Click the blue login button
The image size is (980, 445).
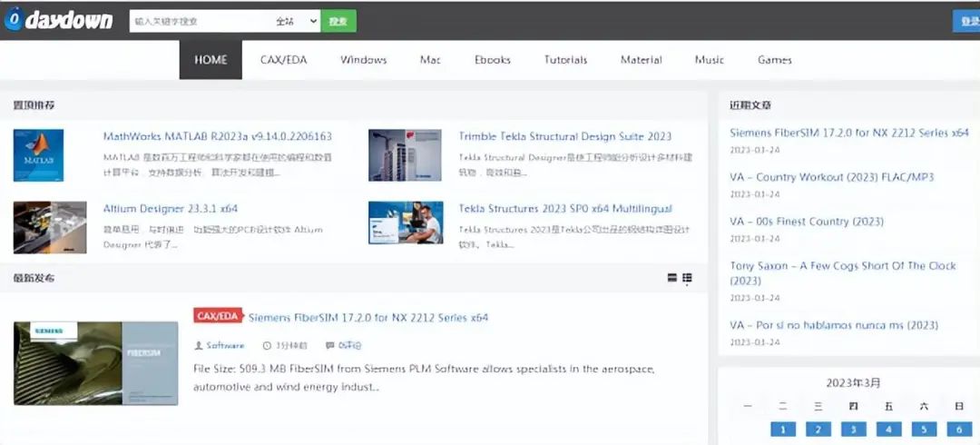tap(967, 21)
